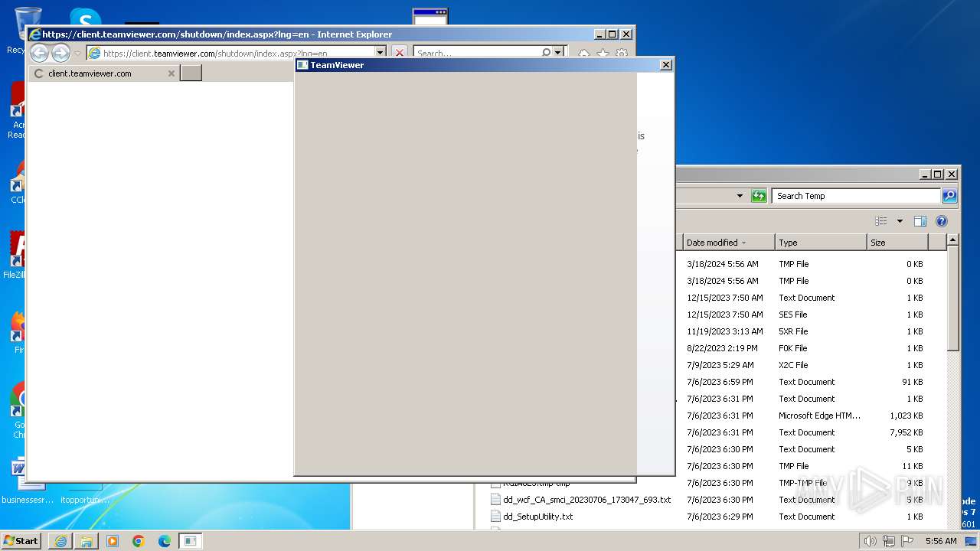Viewport: 980px width, 551px height.
Task: Sort by Date modified column header
Action: pos(728,243)
